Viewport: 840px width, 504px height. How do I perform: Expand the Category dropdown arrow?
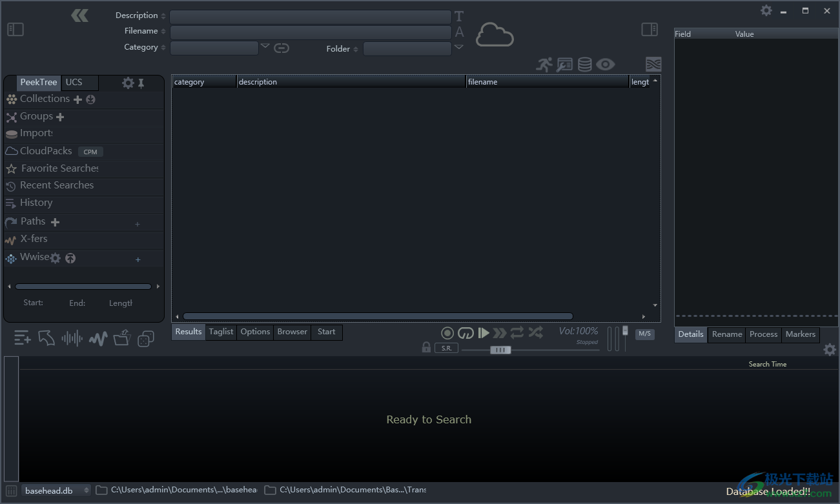click(265, 46)
